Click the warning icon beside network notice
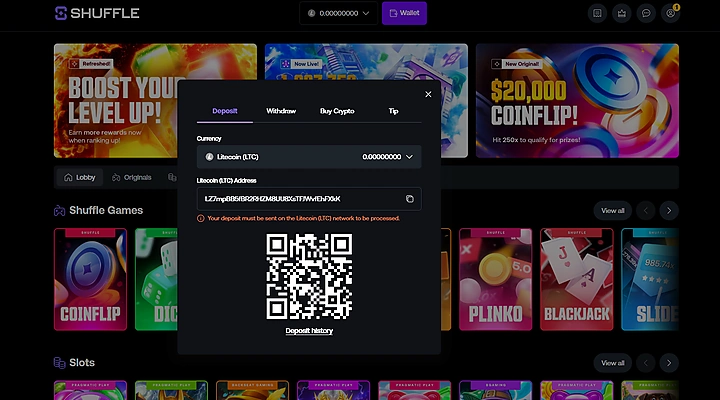 [201, 219]
